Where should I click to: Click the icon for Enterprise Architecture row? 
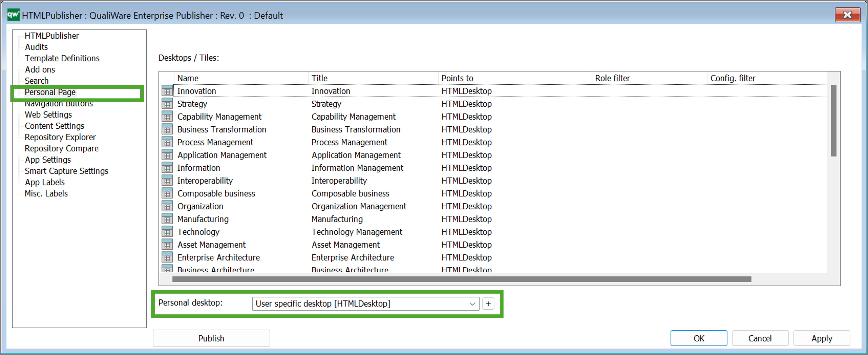click(x=167, y=257)
